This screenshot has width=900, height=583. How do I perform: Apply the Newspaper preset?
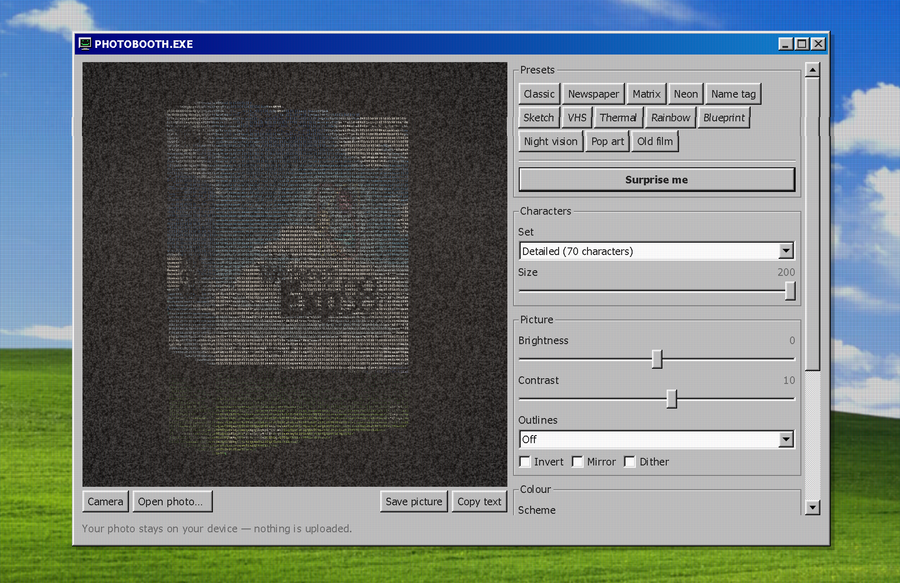click(x=593, y=94)
